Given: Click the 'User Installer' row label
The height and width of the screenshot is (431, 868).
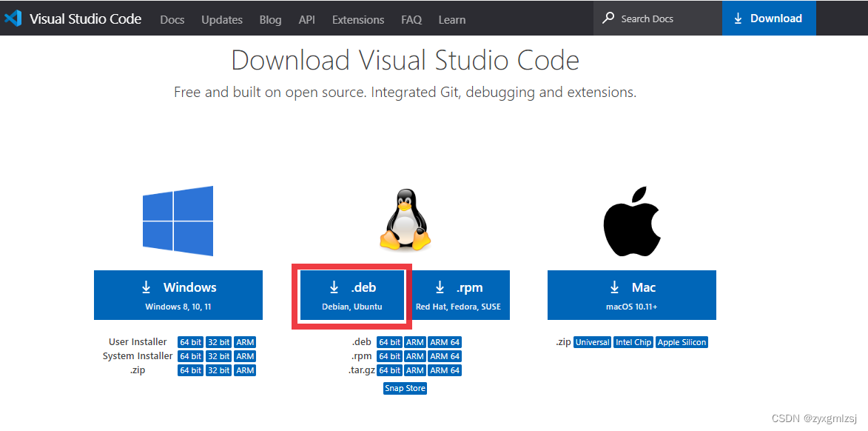Looking at the screenshot, I should tap(138, 342).
